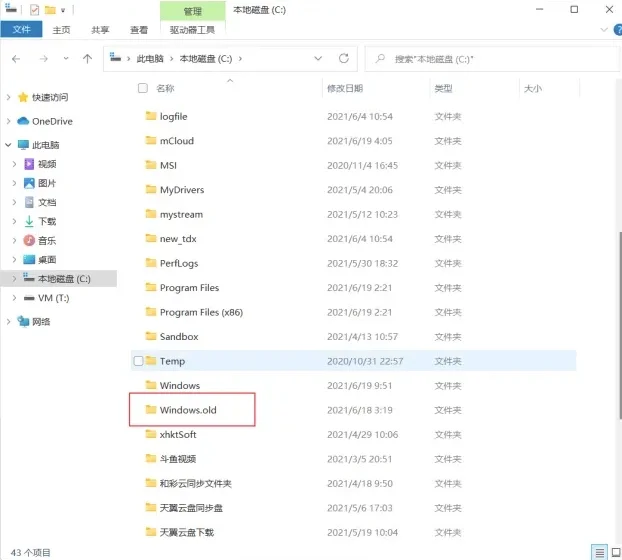
Task: Open the 视频 library icon
Action: click(x=29, y=164)
